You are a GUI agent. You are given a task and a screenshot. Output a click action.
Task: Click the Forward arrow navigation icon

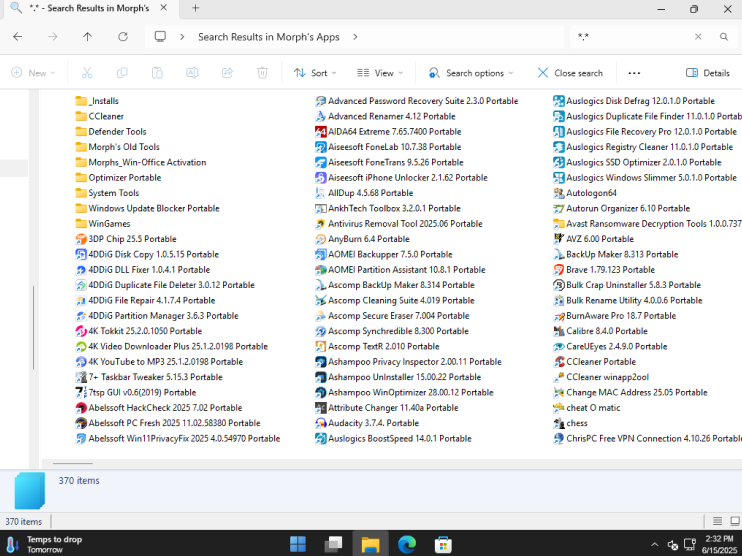tap(53, 37)
